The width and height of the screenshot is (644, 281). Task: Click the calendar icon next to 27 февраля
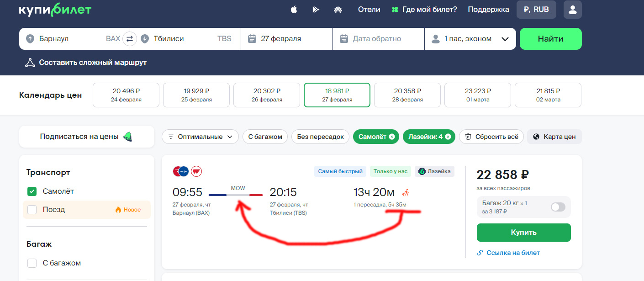click(x=252, y=39)
